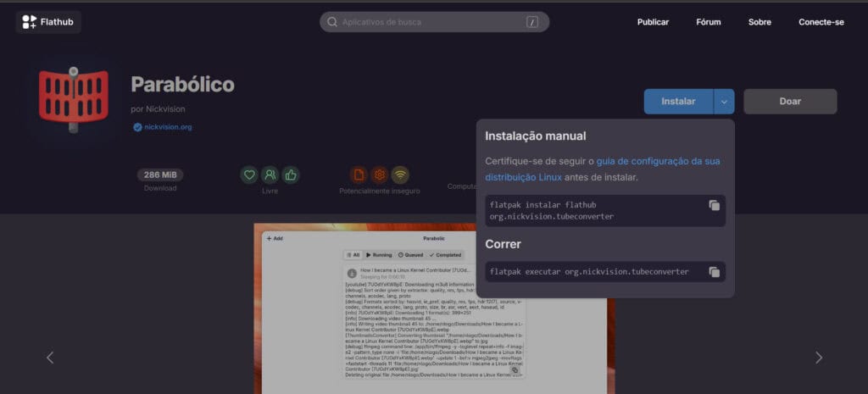Click the Doar donate button
This screenshot has width=868, height=394.
(x=790, y=102)
